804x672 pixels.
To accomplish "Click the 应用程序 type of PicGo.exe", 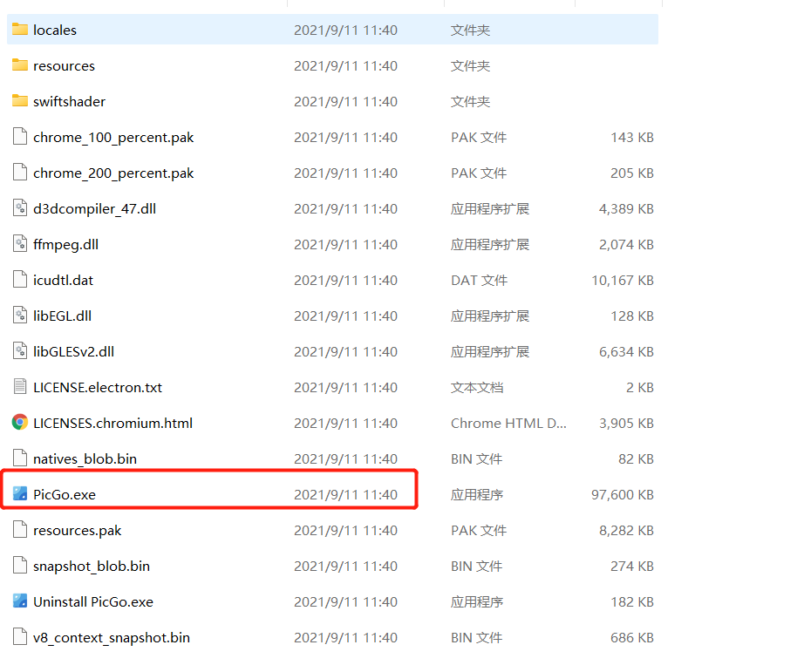I will tap(477, 495).
